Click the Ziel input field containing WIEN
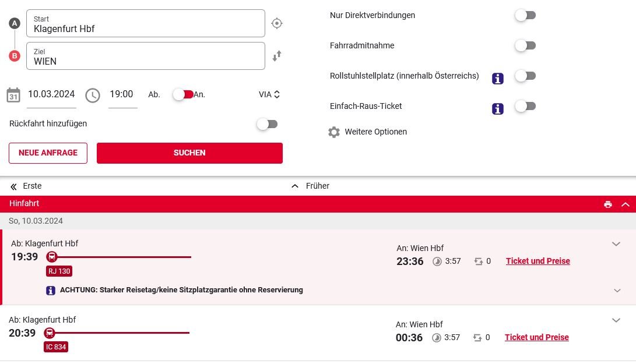The height and width of the screenshot is (364, 636). [x=146, y=56]
